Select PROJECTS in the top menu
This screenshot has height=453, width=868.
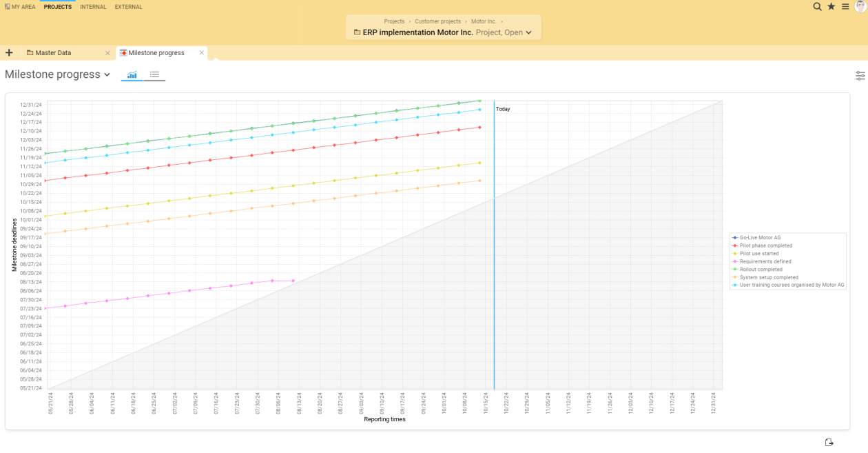[x=57, y=6]
